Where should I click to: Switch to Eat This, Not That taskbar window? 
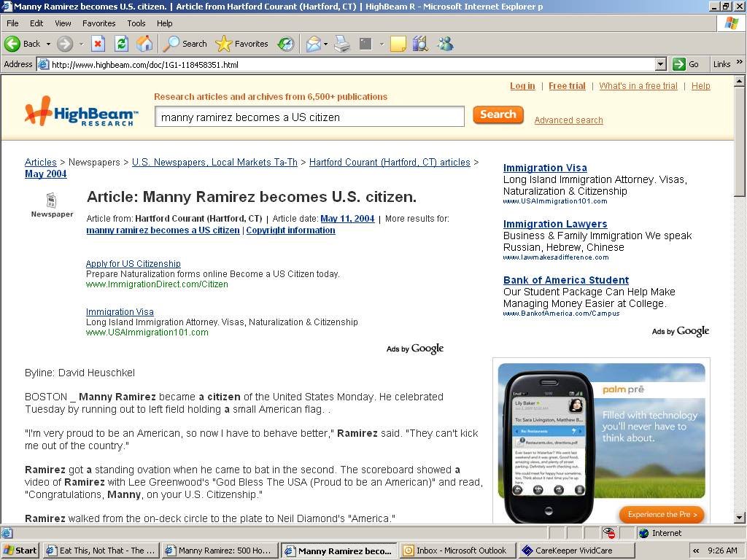tap(101, 551)
